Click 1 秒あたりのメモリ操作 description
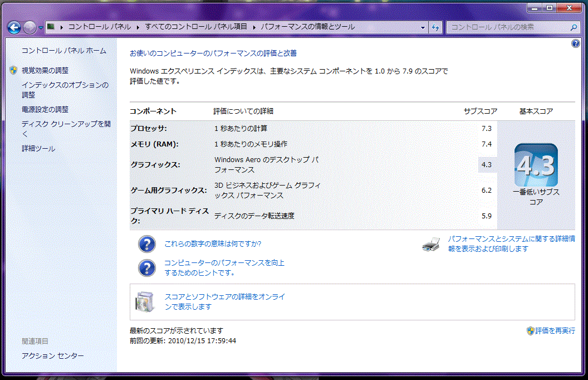This screenshot has width=588, height=380. click(251, 144)
